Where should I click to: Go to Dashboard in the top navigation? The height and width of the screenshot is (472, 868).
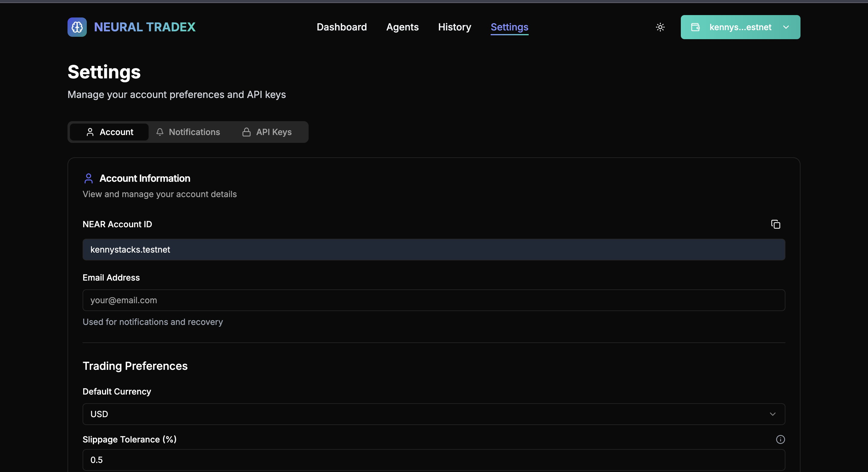tap(341, 27)
